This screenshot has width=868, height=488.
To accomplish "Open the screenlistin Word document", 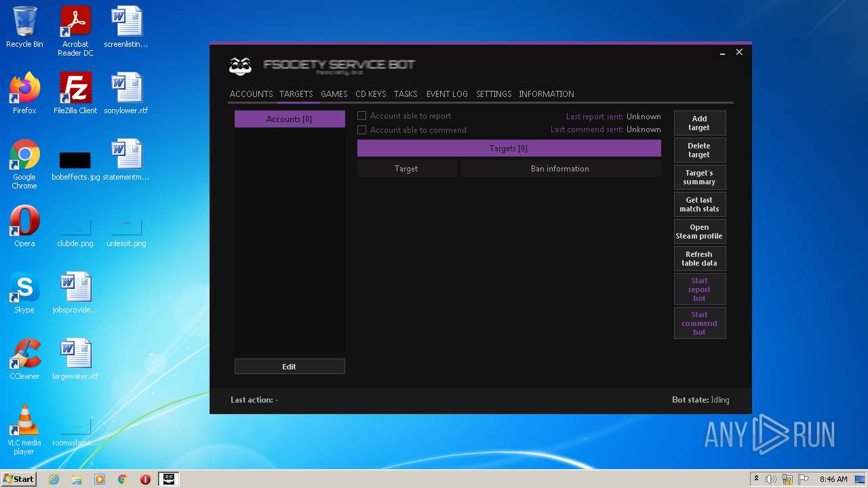I will pyautogui.click(x=126, y=27).
